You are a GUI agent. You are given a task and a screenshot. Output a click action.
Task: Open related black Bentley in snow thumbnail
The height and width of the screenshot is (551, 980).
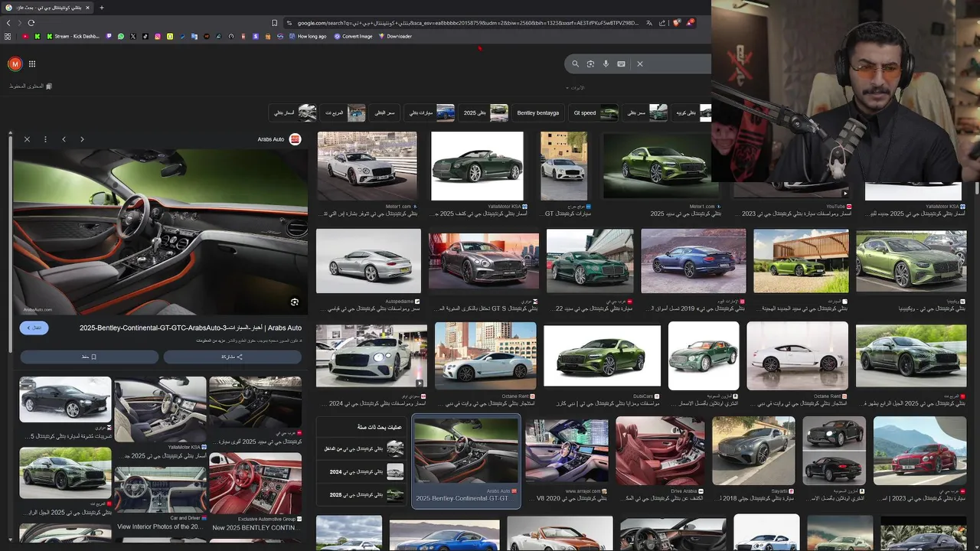[x=65, y=399]
